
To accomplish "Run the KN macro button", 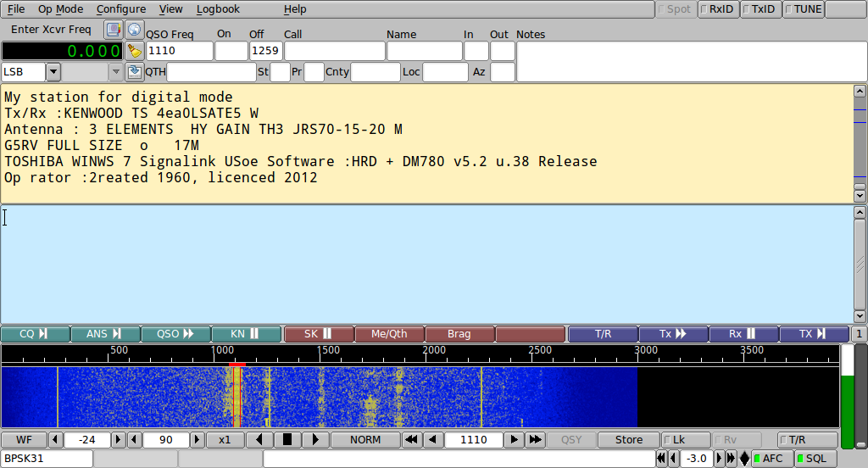I will click(247, 334).
